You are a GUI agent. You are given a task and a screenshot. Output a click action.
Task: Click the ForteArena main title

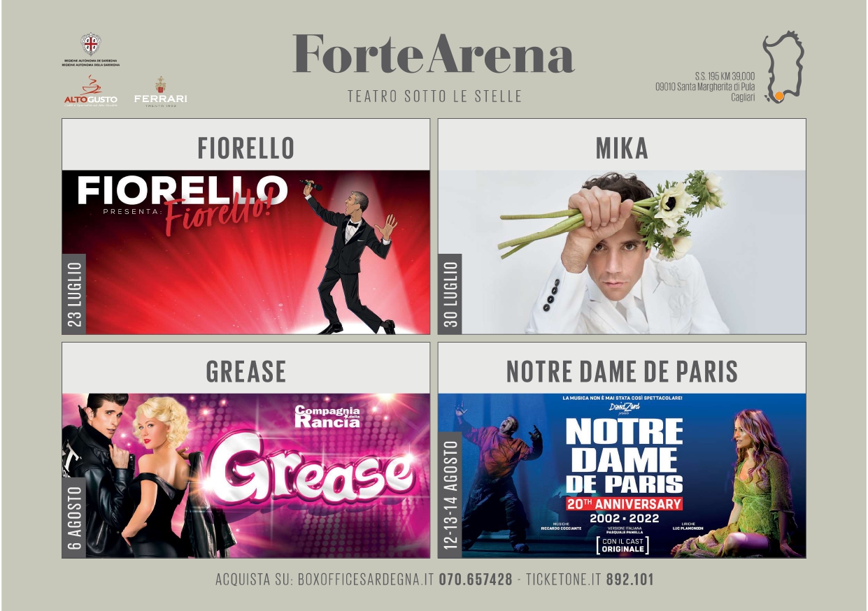[434, 55]
